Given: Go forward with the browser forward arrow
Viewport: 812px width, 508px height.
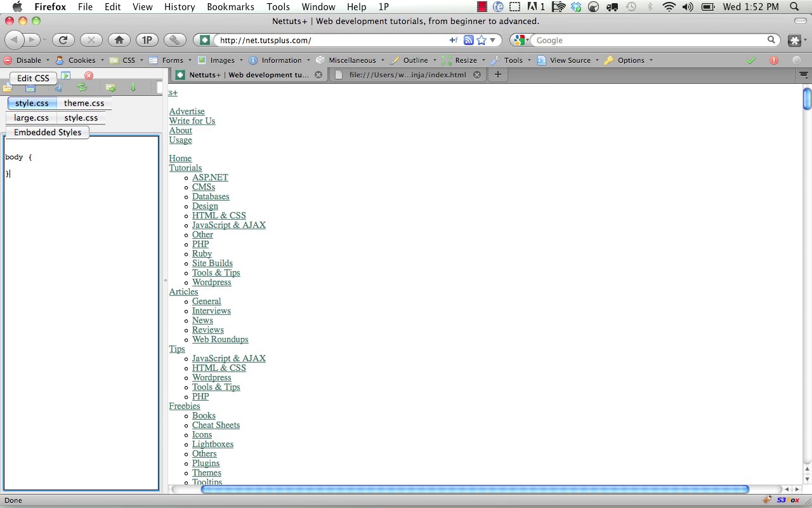Looking at the screenshot, I should [x=31, y=40].
